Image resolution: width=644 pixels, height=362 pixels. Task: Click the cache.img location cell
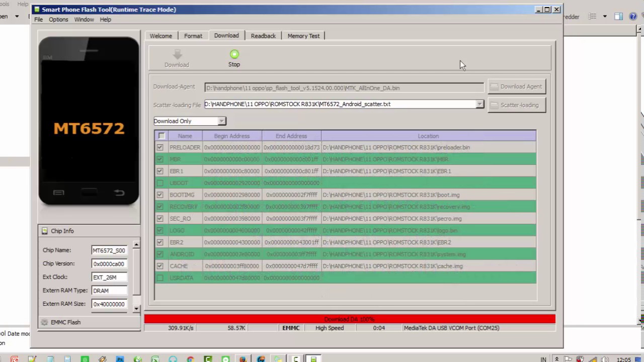(x=429, y=266)
